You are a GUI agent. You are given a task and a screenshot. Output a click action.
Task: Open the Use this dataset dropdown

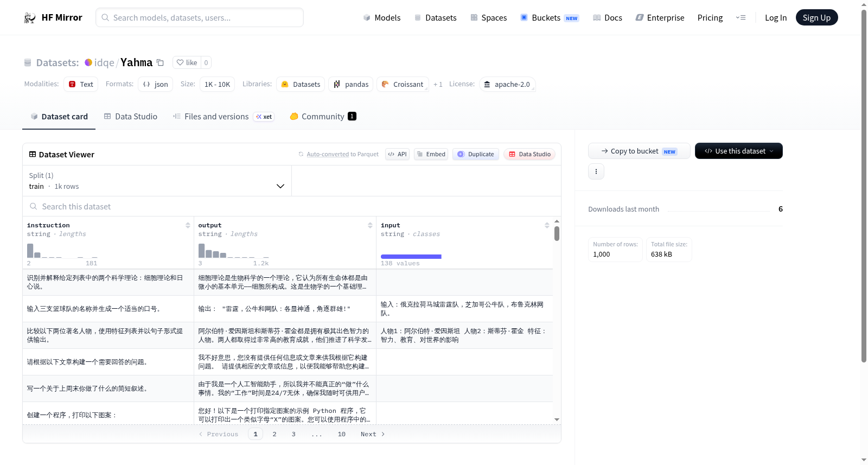pyautogui.click(x=739, y=151)
